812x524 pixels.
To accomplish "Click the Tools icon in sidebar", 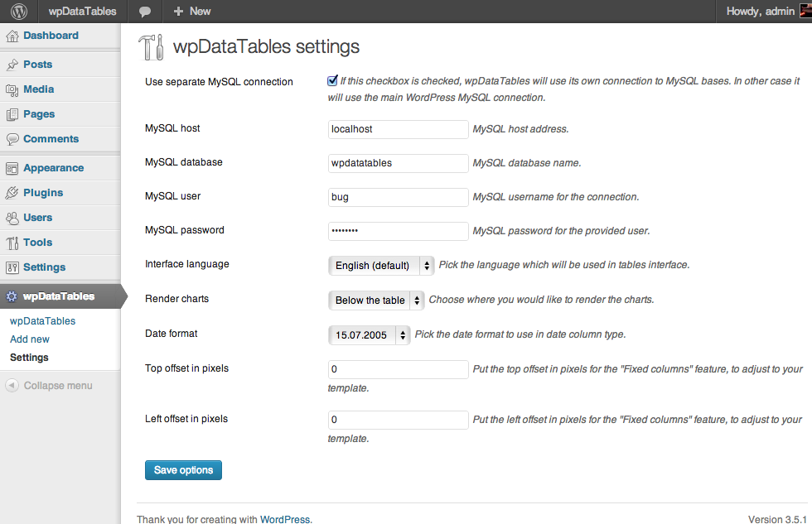I will (12, 243).
